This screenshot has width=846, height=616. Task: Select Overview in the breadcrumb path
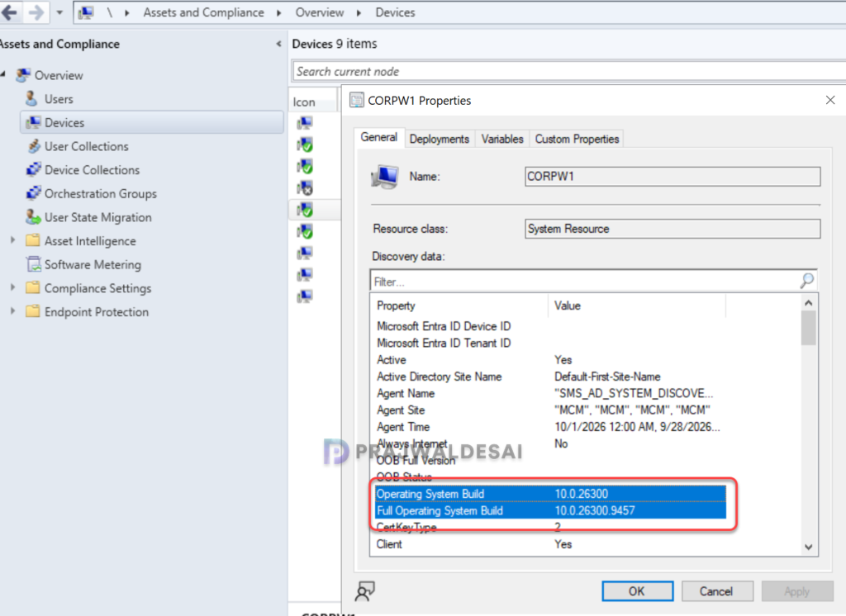tap(320, 12)
